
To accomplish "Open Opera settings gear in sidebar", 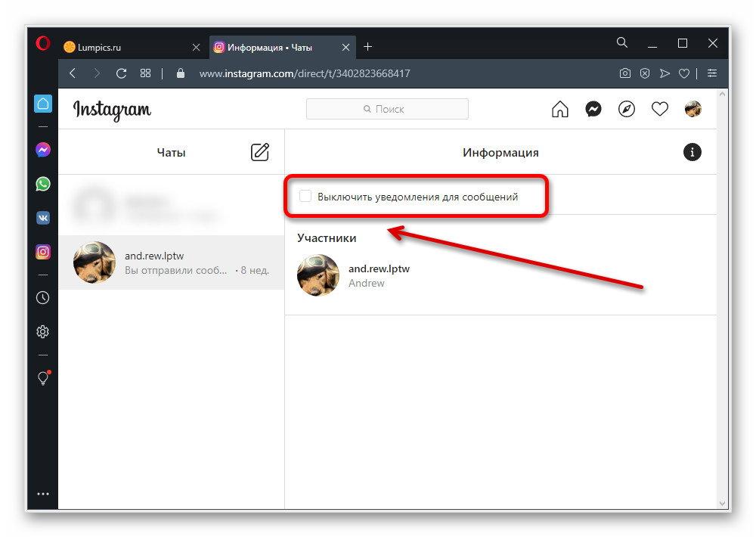I will click(x=43, y=332).
